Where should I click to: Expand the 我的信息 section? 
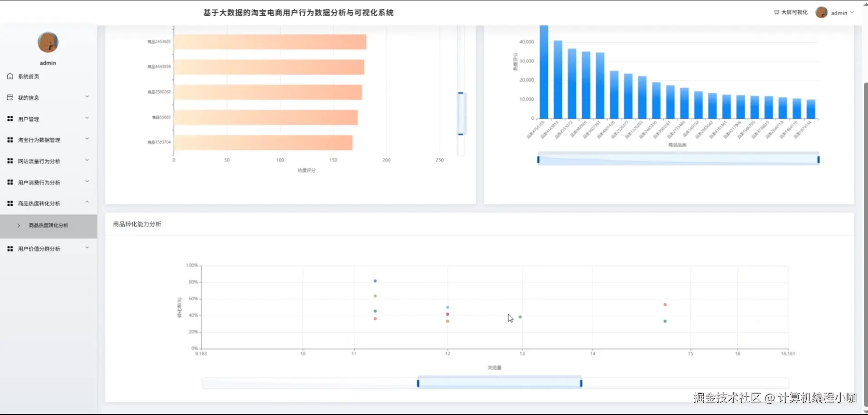point(48,97)
